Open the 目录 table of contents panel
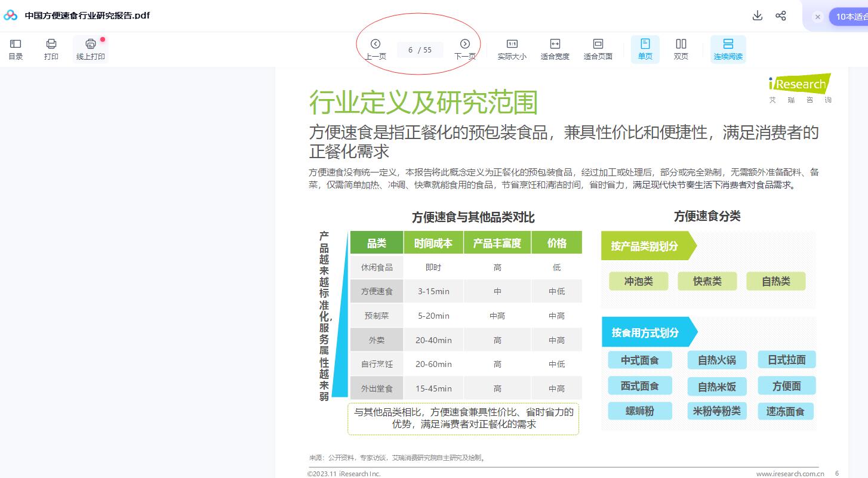 click(x=16, y=50)
